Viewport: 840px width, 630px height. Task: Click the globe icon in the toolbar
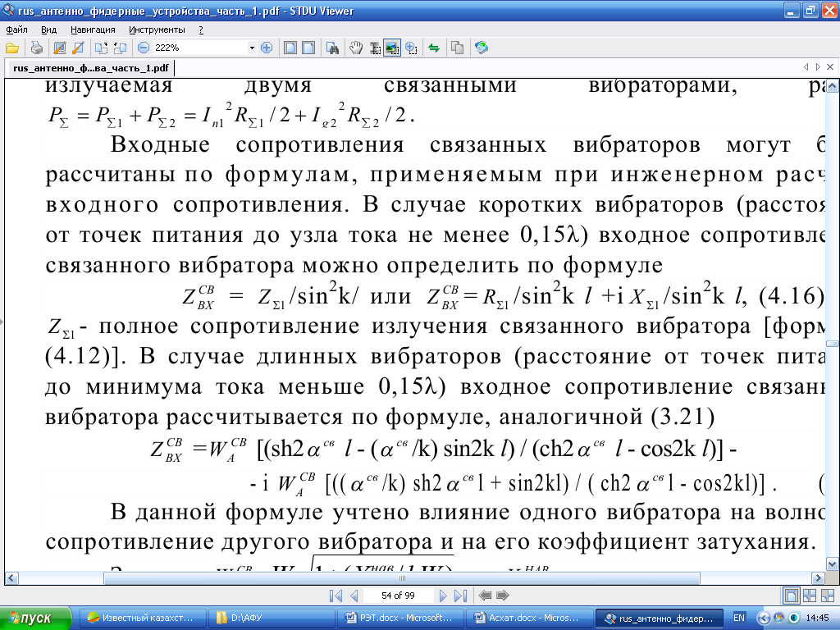(x=481, y=48)
